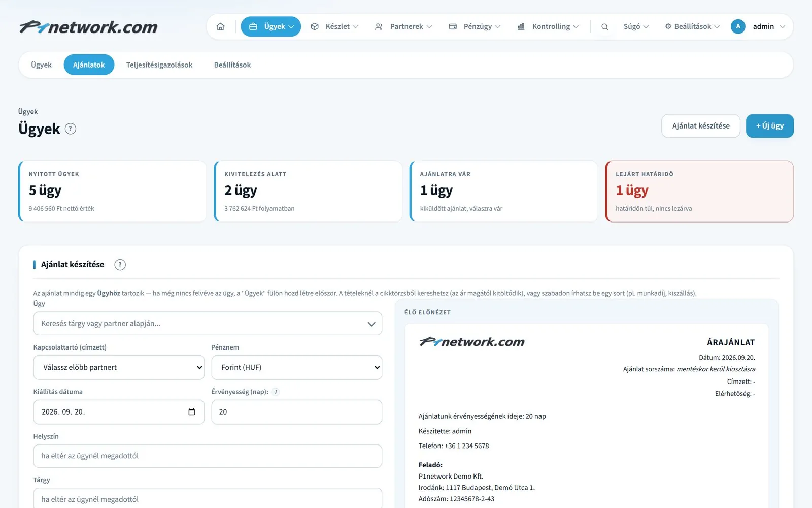Expand the Pénzügy menu
This screenshot has width=812, height=508.
coord(475,26)
